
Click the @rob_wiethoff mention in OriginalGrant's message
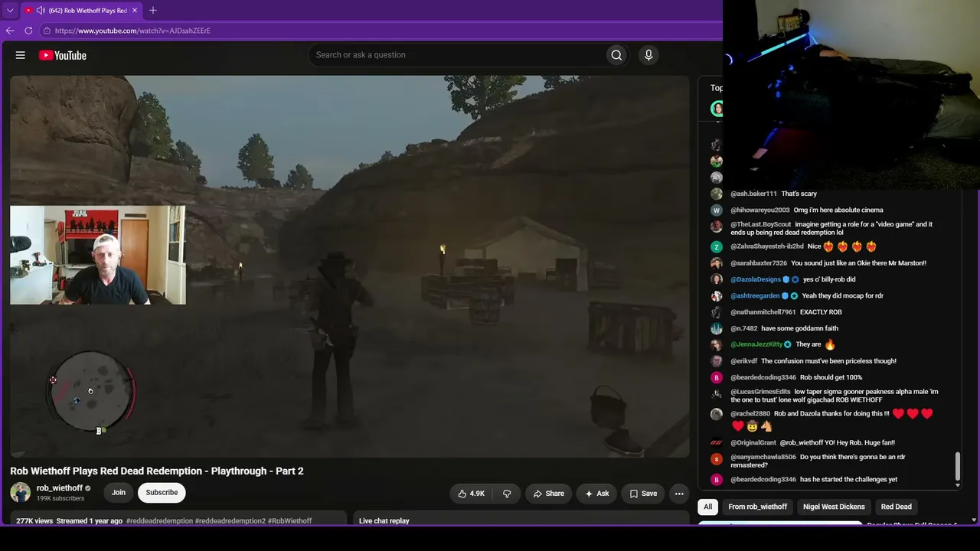coord(801,442)
